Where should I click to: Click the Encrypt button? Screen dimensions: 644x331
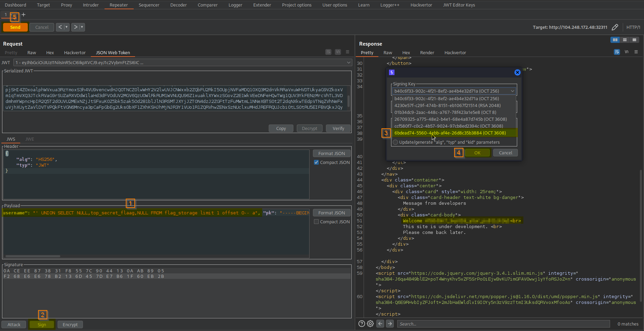pyautogui.click(x=70, y=324)
